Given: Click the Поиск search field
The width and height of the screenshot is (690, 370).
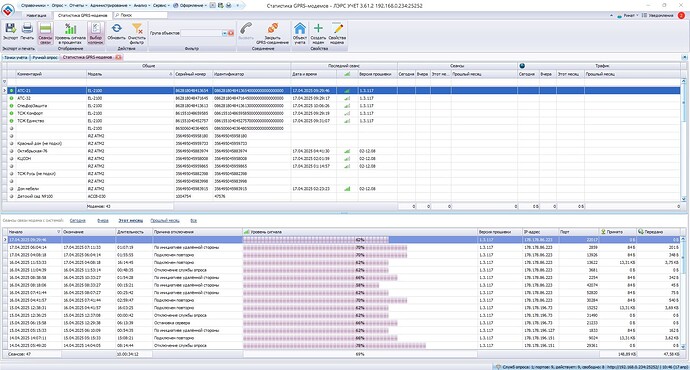Looking at the screenshot, I should click(140, 15).
